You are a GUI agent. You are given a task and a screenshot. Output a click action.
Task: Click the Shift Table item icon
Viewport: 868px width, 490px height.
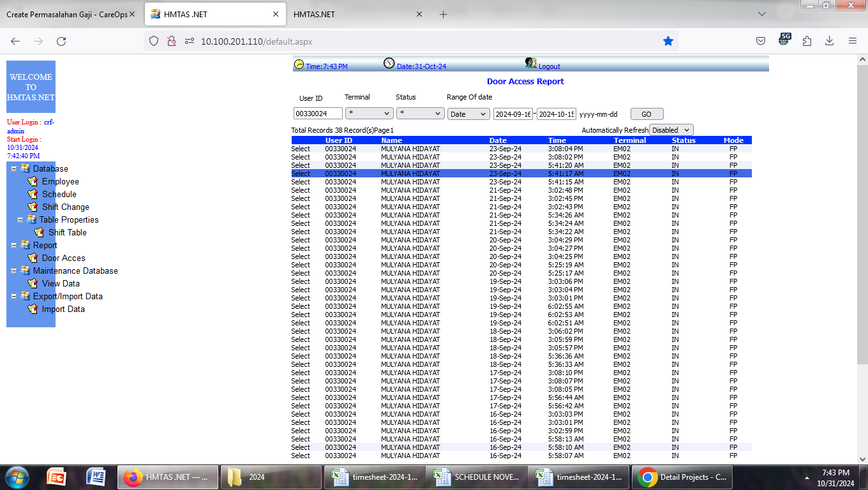(x=39, y=232)
